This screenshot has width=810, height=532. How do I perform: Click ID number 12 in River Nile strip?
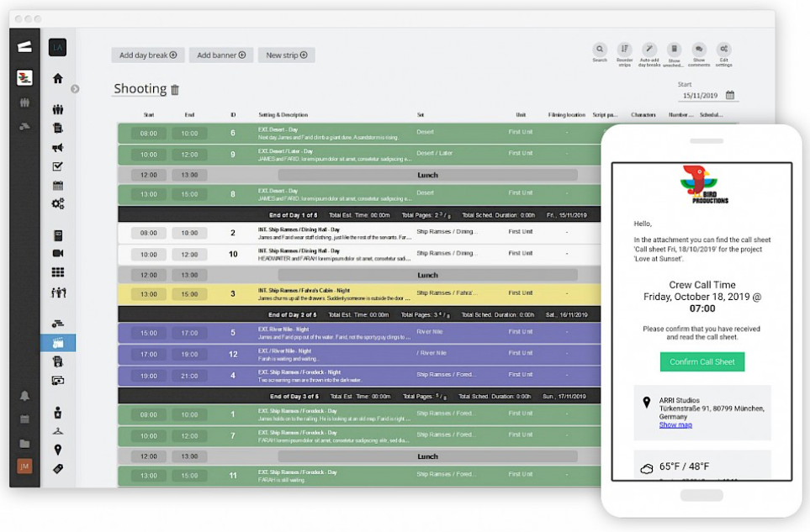(x=233, y=354)
